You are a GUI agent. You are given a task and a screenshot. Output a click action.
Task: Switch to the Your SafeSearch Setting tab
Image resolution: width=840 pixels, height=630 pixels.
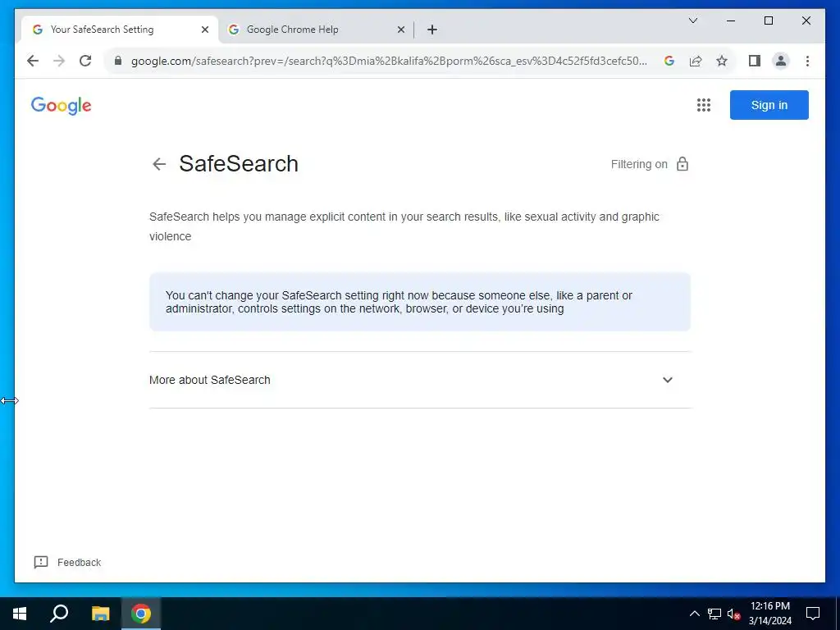tap(120, 30)
